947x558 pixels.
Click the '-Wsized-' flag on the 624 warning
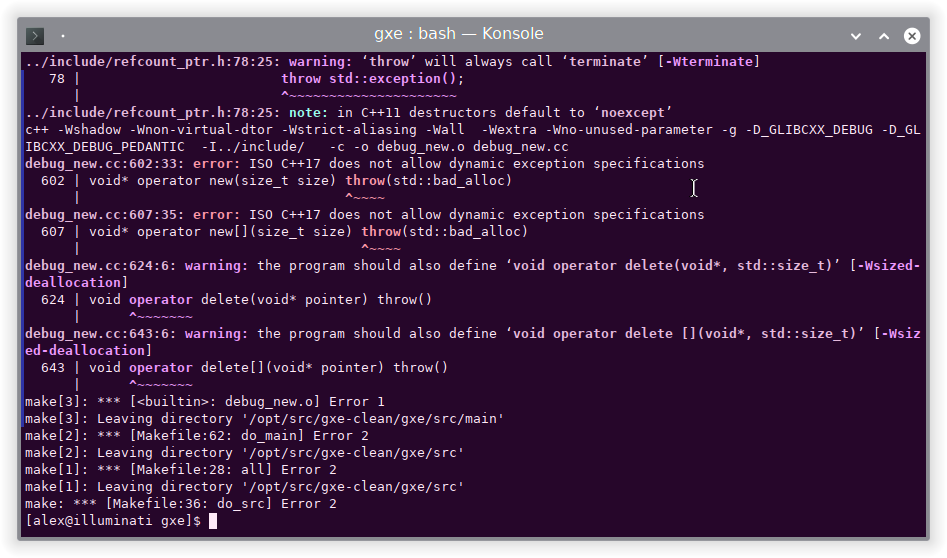[888, 266]
